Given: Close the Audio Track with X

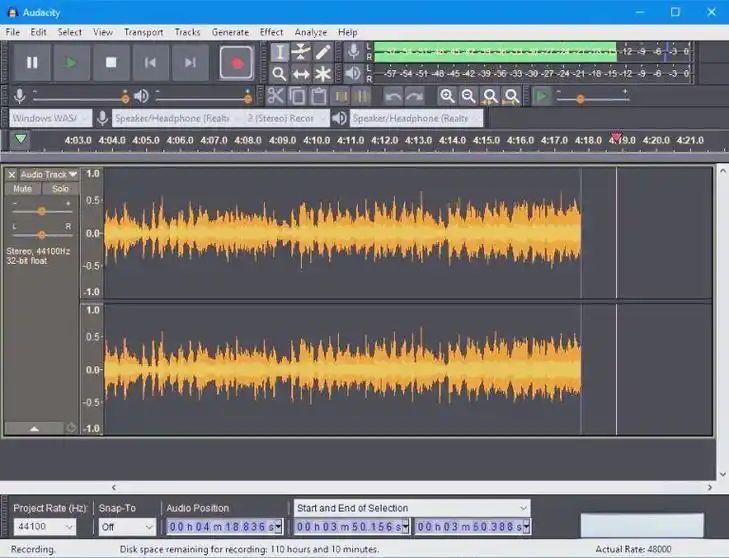Looking at the screenshot, I should [12, 175].
